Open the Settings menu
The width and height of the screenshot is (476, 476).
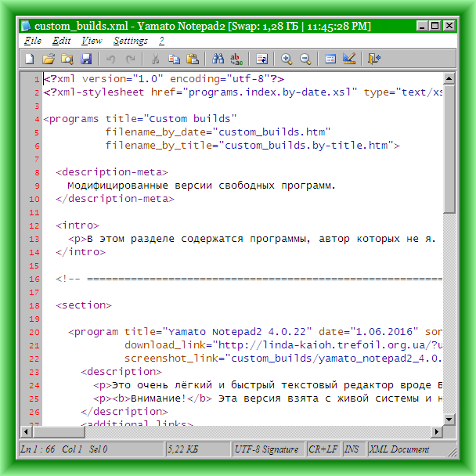131,41
